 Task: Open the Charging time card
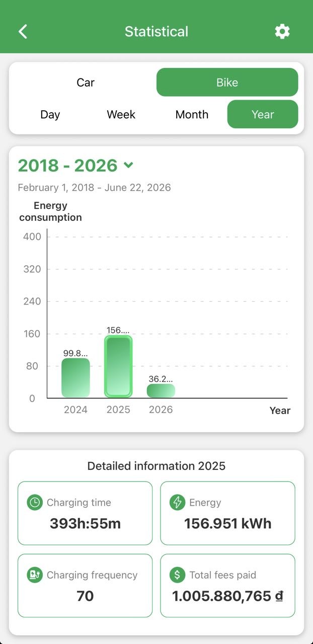click(85, 513)
